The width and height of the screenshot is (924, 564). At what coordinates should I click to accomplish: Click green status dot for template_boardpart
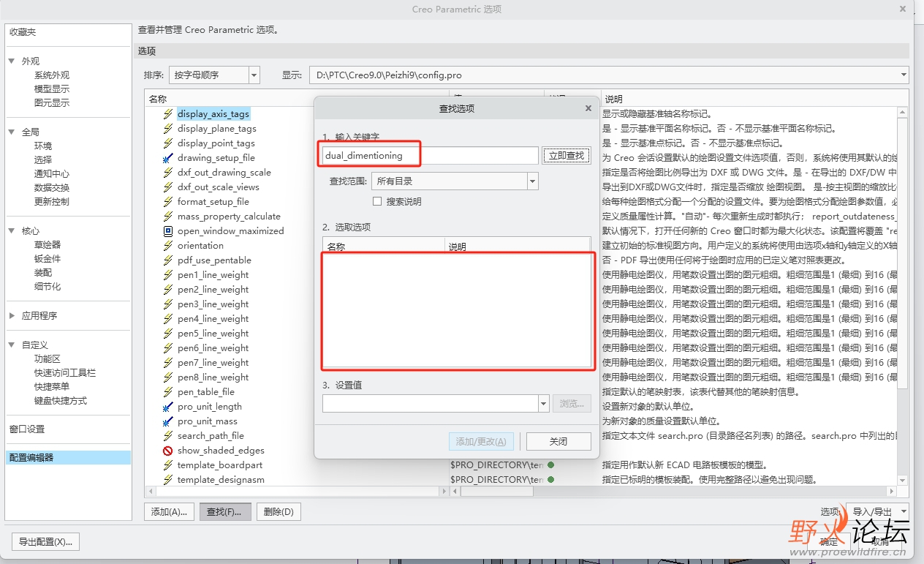click(x=550, y=465)
